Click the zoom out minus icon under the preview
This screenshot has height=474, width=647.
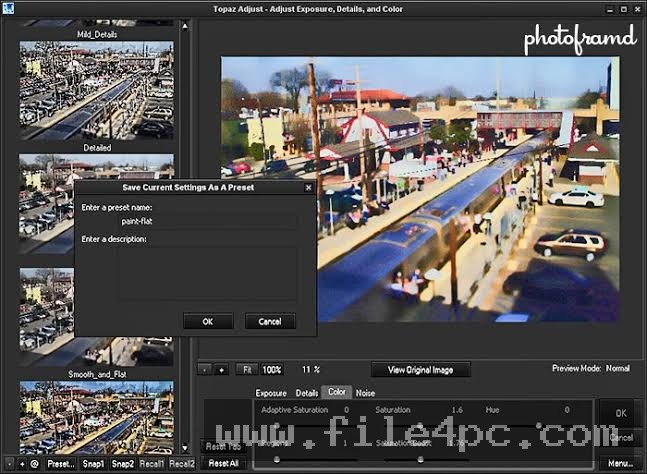point(205,370)
